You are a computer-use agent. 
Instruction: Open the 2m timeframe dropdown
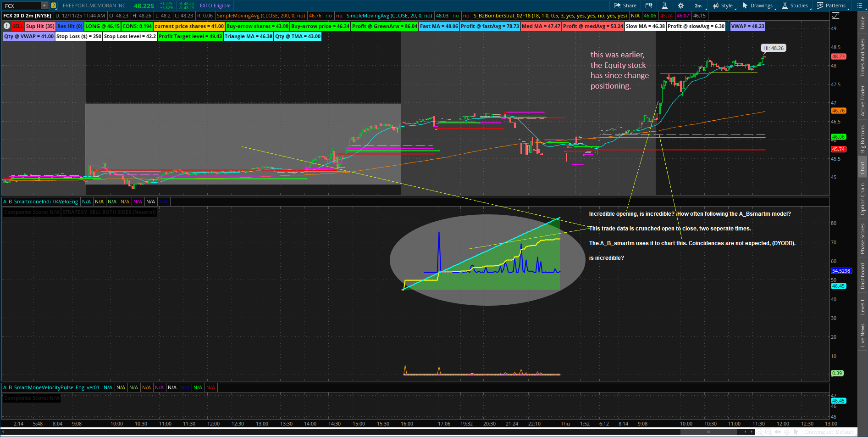698,6
